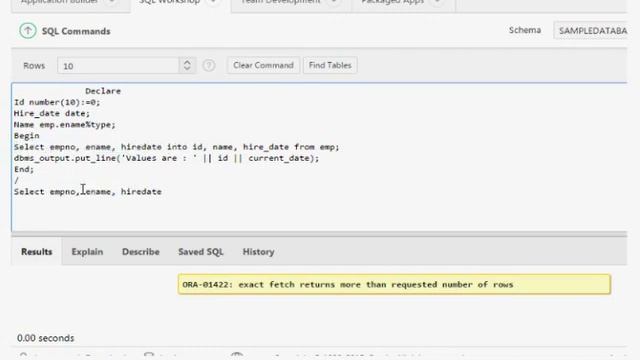Open the Rows help question icon

(x=209, y=65)
